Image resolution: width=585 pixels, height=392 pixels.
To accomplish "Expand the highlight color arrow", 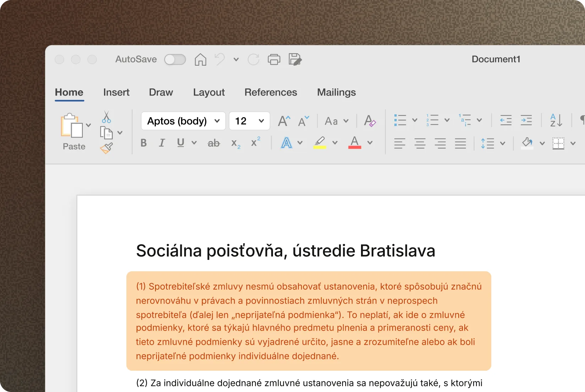I will pyautogui.click(x=335, y=143).
